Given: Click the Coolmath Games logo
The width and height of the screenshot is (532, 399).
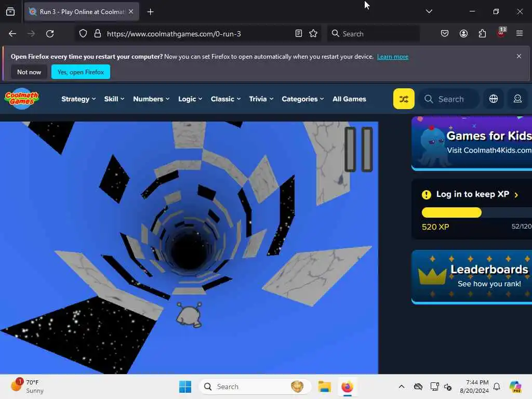Looking at the screenshot, I should 22,98.
